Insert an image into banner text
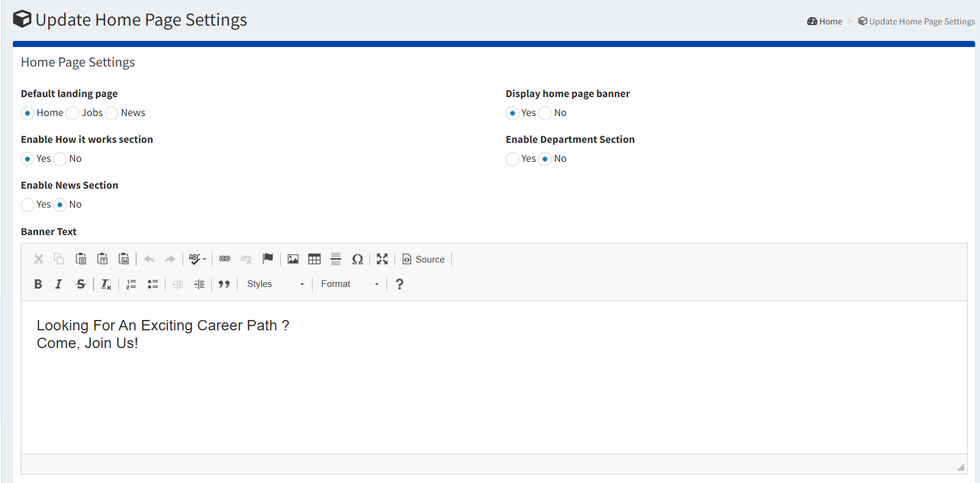The image size is (980, 483). [x=293, y=259]
